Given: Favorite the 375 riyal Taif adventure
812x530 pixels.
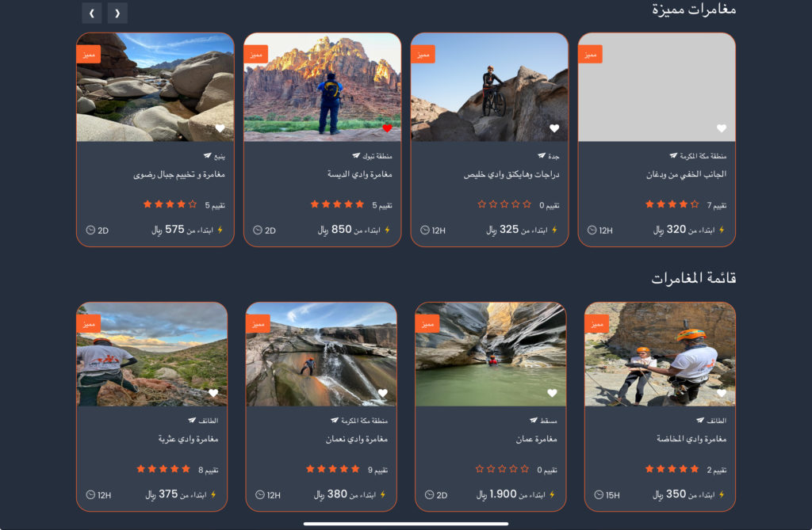Looking at the screenshot, I should pyautogui.click(x=213, y=393).
